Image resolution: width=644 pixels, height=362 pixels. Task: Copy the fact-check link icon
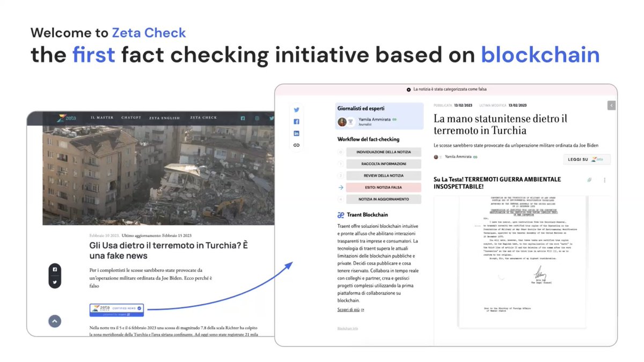tap(296, 145)
